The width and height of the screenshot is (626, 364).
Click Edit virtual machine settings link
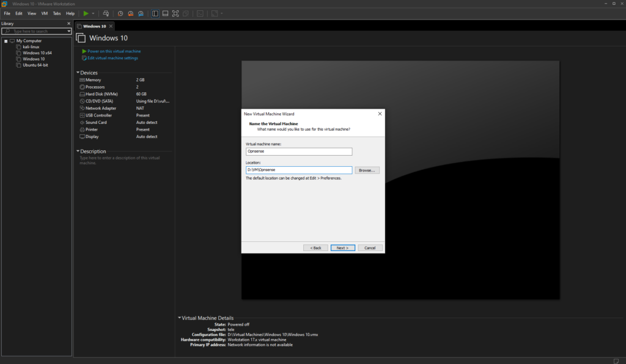112,58
